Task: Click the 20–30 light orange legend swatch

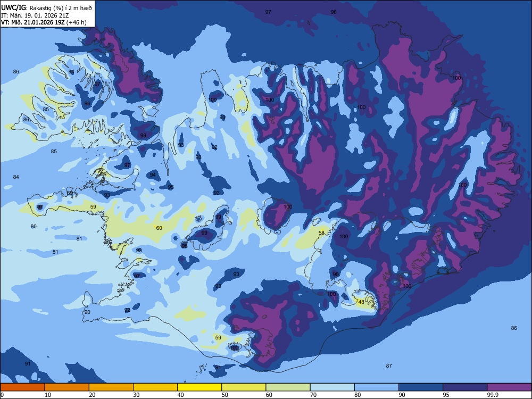Action: [x=111, y=387]
